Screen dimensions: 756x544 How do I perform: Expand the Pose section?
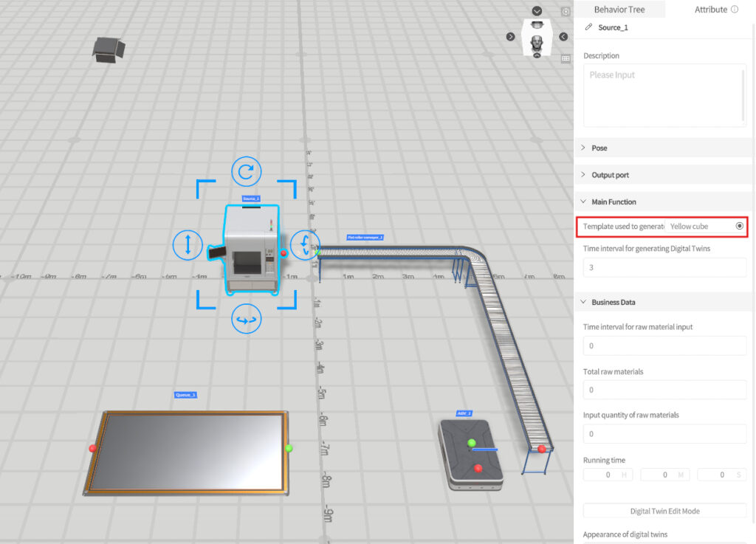pos(664,148)
